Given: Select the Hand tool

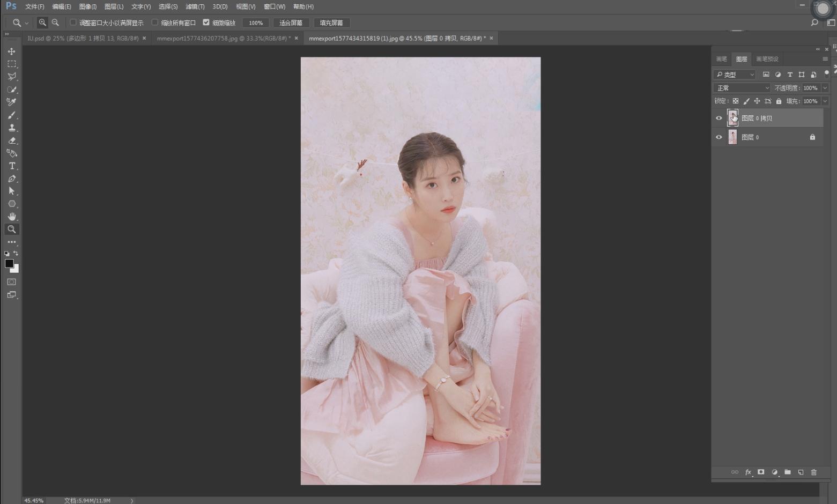Looking at the screenshot, I should 11,217.
